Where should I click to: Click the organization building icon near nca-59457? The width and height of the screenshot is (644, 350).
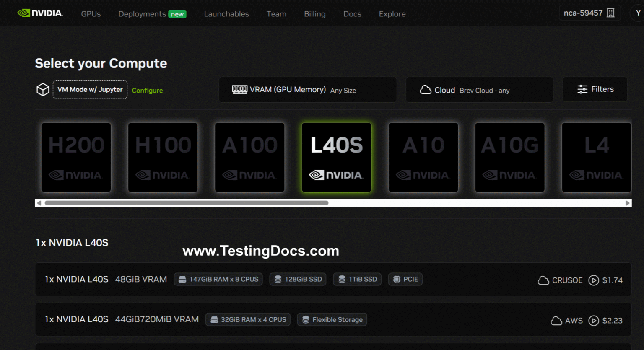click(x=610, y=13)
